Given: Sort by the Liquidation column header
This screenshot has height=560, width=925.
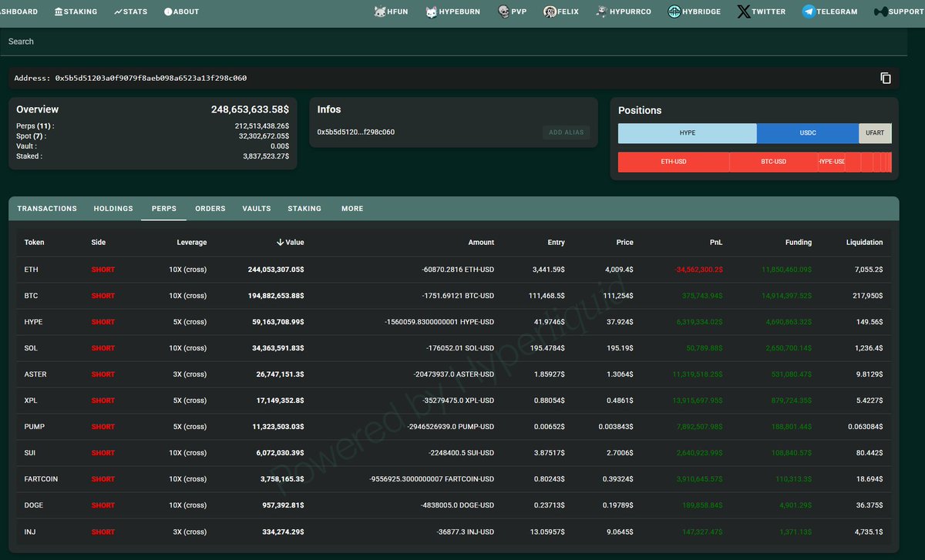Looking at the screenshot, I should click(x=864, y=242).
